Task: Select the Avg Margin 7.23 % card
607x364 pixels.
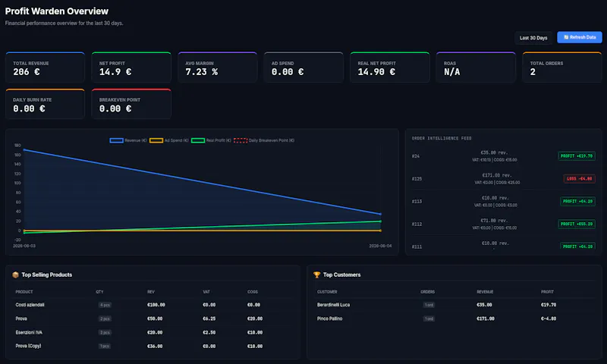Action: [x=218, y=67]
